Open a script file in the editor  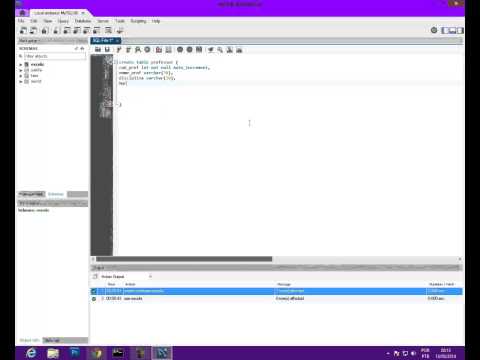point(98,50)
